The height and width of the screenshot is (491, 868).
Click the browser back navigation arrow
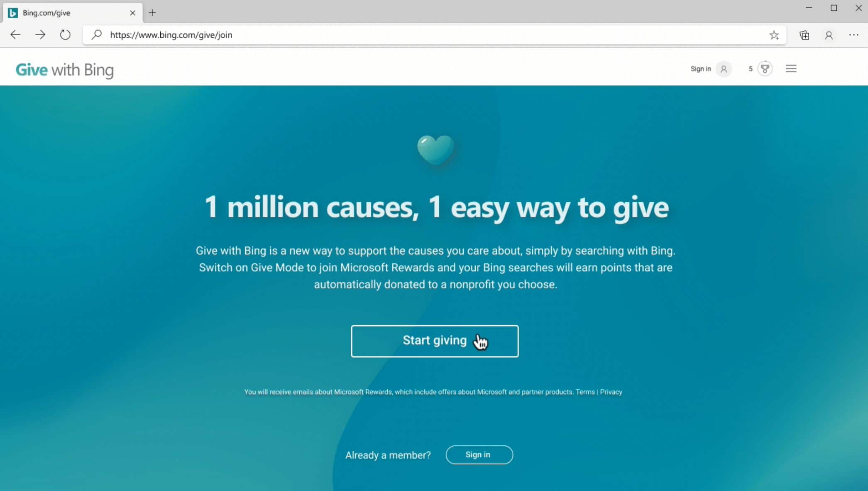click(15, 34)
